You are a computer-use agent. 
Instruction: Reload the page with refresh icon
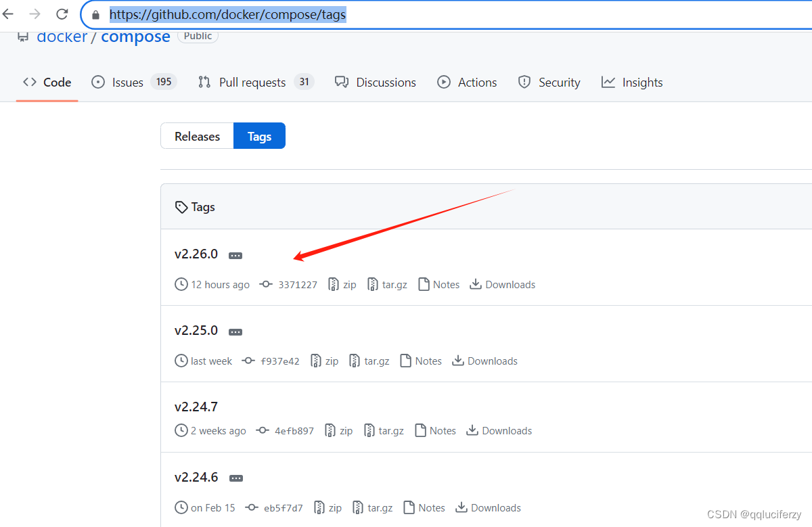[62, 14]
